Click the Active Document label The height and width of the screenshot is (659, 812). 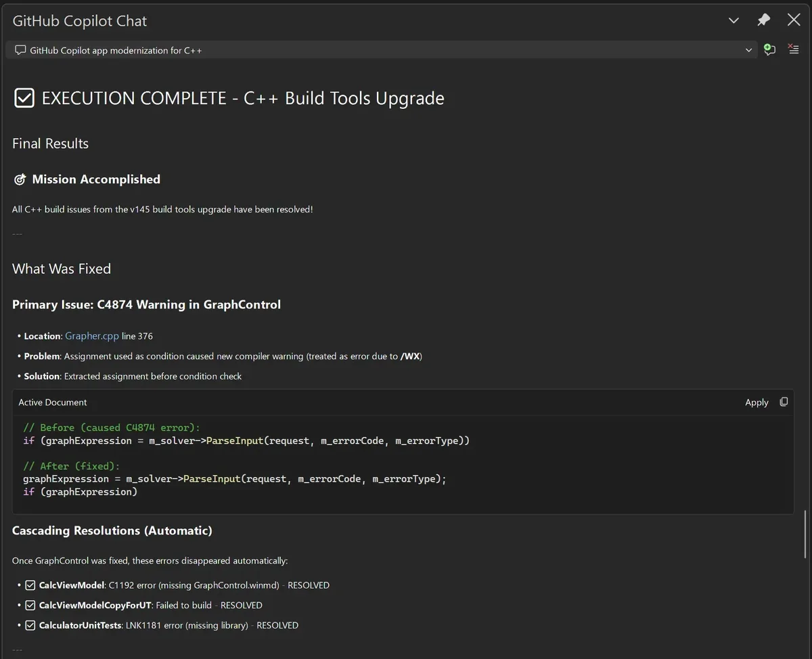pyautogui.click(x=53, y=402)
